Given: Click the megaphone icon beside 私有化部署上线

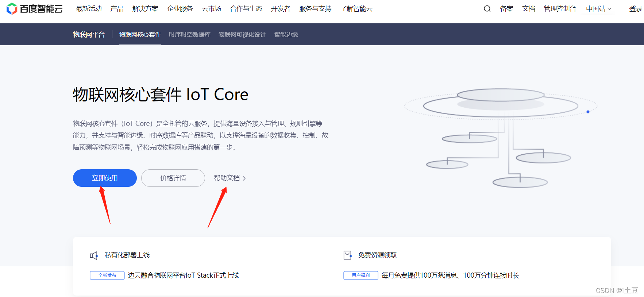Looking at the screenshot, I should tap(94, 255).
